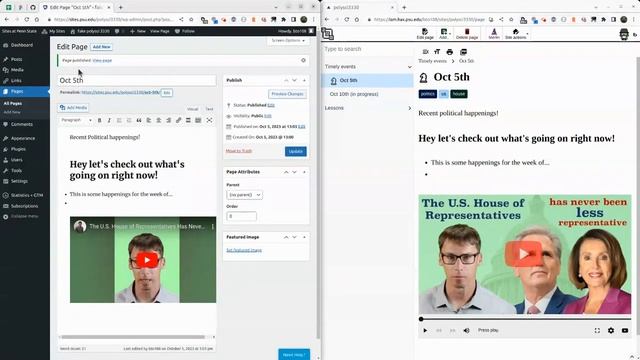Open video player settings gear
Screen dimensions: 640x360
click(x=611, y=330)
